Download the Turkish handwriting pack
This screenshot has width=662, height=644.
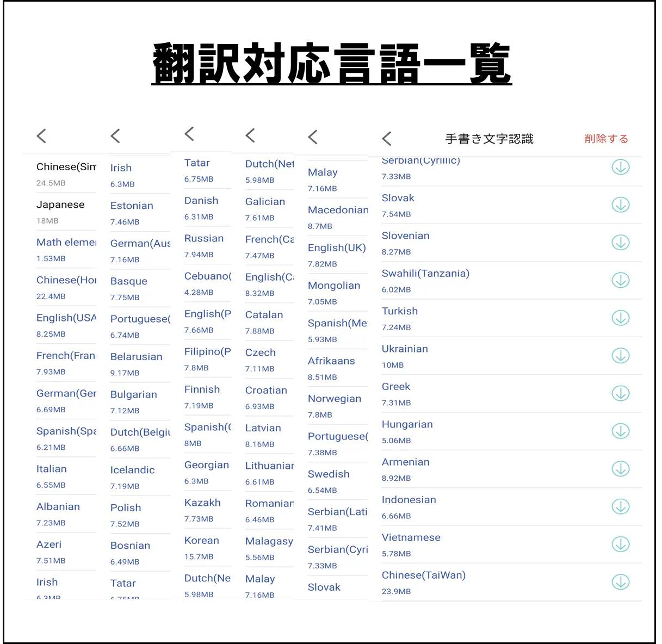[x=620, y=318]
